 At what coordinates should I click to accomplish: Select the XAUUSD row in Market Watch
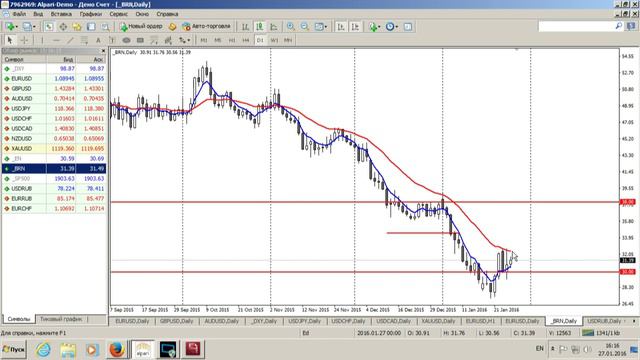click(x=54, y=149)
